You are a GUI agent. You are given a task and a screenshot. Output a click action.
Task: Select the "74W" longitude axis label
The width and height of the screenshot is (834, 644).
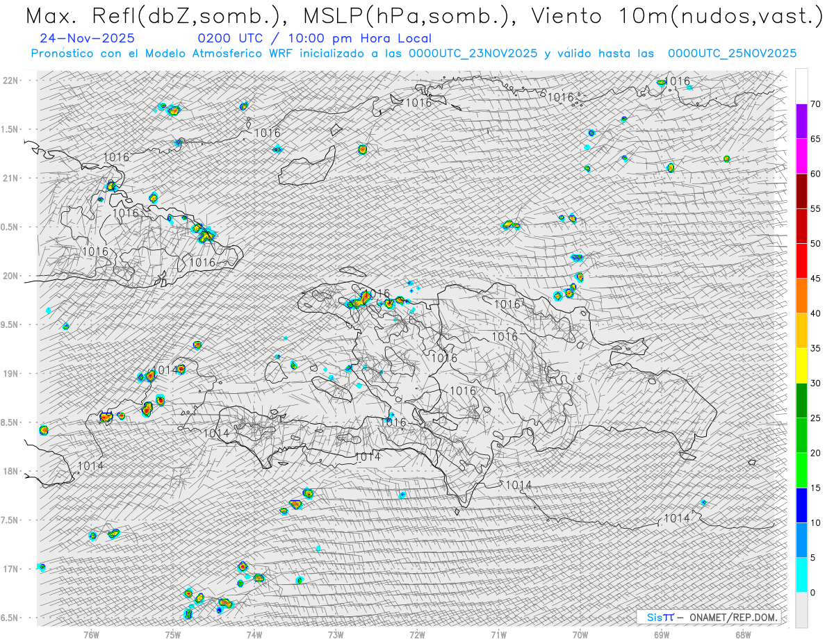click(254, 634)
